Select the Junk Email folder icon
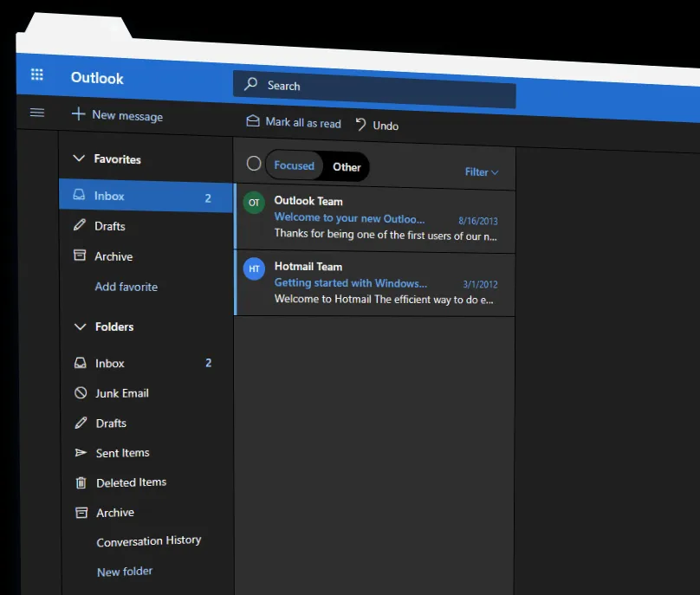This screenshot has width=700, height=595. (79, 393)
